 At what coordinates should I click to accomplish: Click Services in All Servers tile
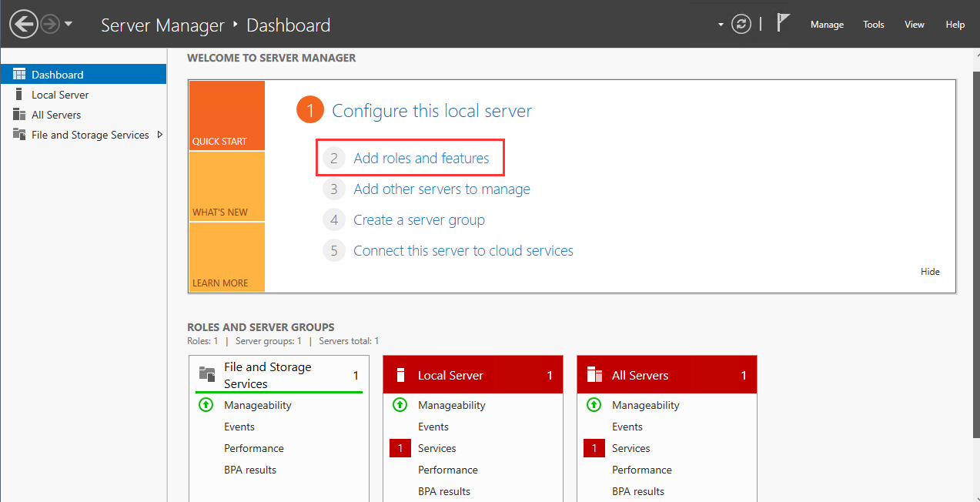point(631,448)
